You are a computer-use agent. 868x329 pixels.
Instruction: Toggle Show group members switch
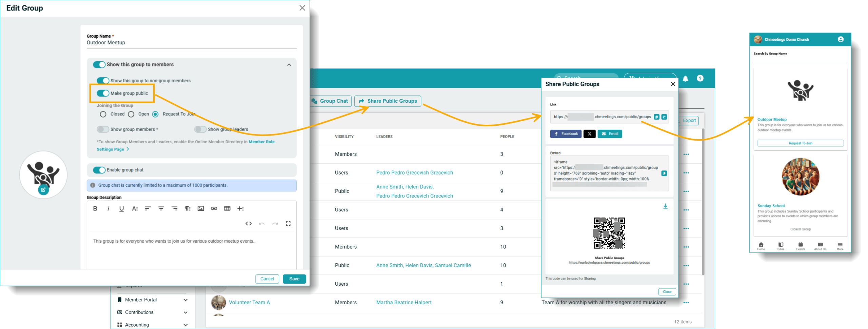pos(103,129)
